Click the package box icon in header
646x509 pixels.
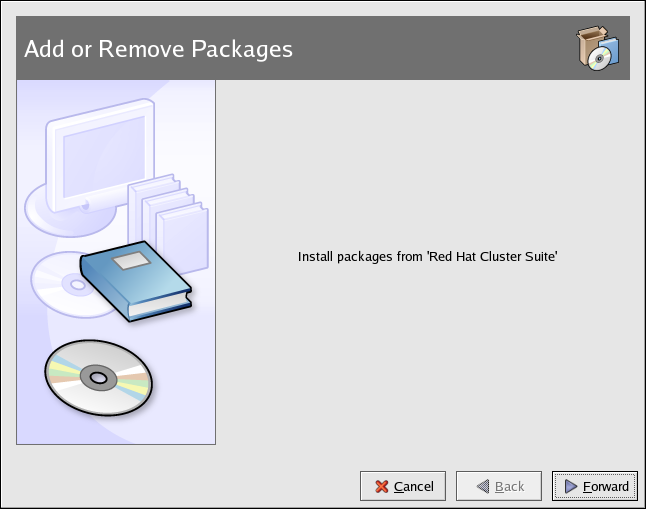pos(598,48)
